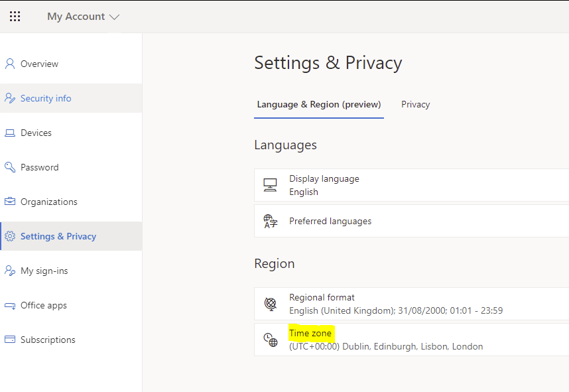The width and height of the screenshot is (569, 392).
Task: Click the Organizations briefcase icon
Action: pos(10,202)
